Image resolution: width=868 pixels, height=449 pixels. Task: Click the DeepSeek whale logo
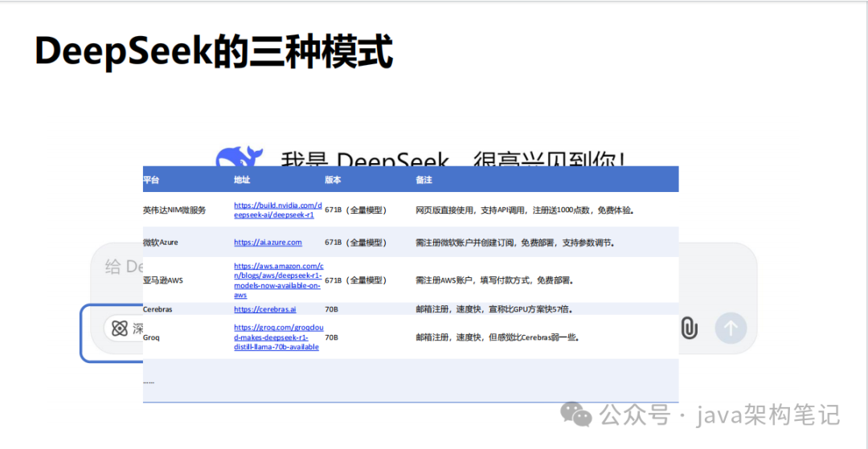(239, 156)
